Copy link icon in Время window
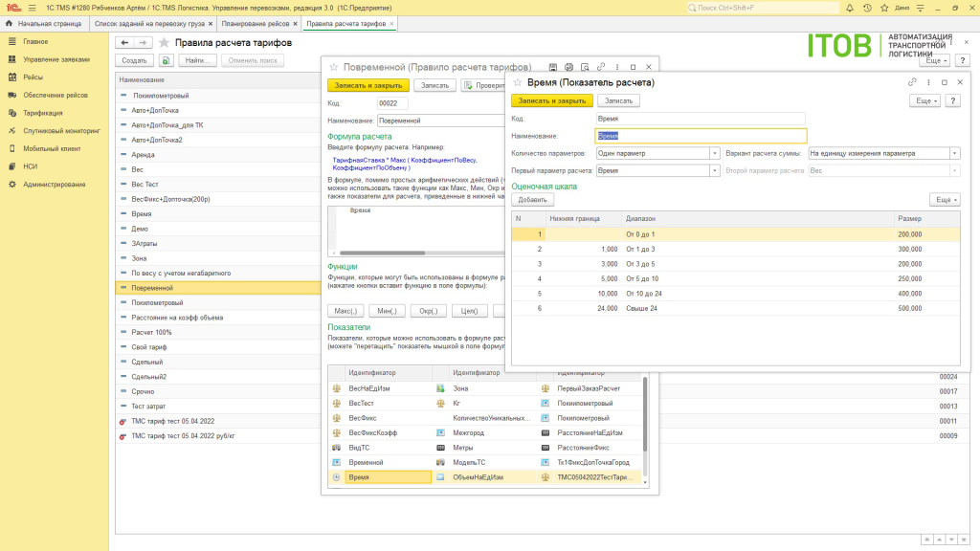The image size is (980, 551). (912, 82)
